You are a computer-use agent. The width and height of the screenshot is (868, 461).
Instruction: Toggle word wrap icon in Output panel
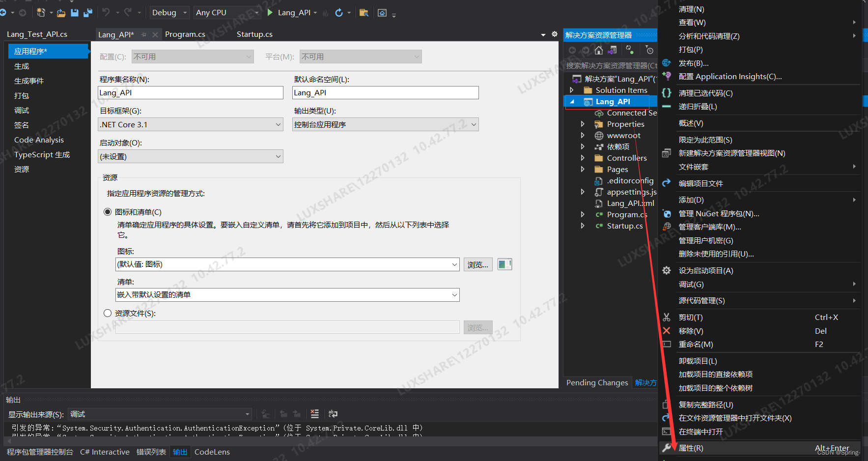coord(333,414)
